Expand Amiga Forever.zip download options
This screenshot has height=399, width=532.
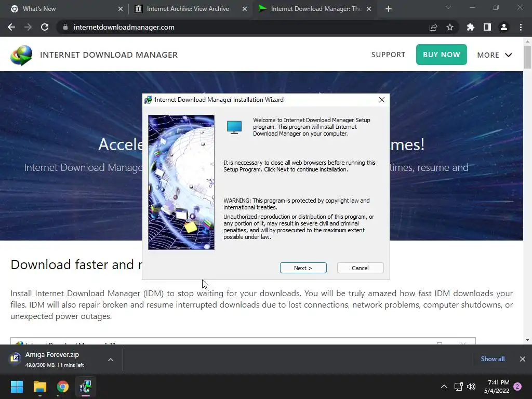tap(111, 360)
